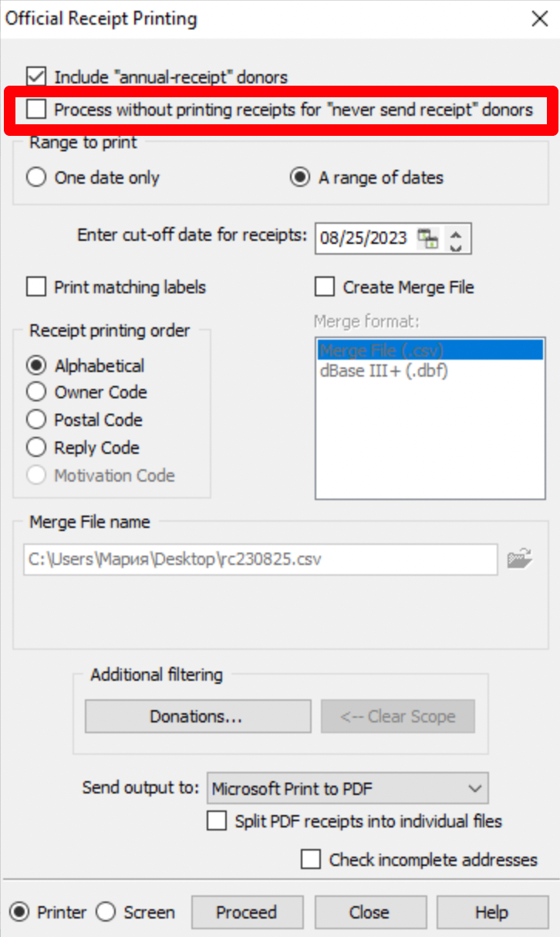Open Donations additional filtering button
560x937 pixels.
click(197, 716)
